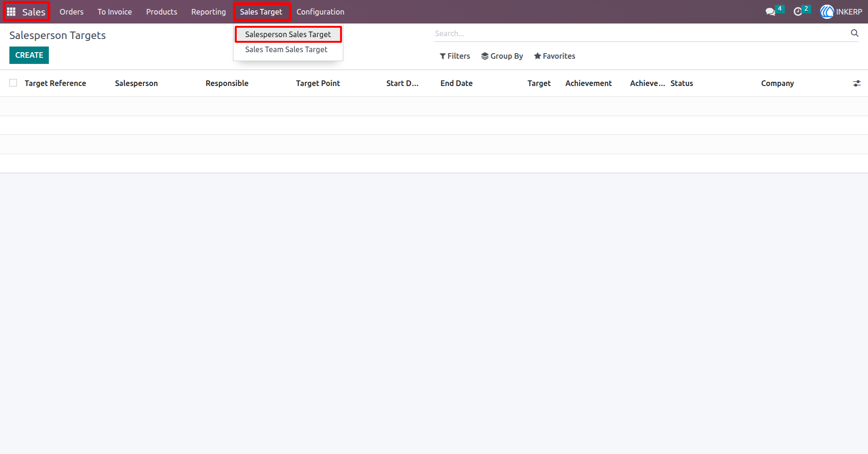Click the INKERP company logo avatar
This screenshot has height=454, width=868.
pyautogui.click(x=827, y=12)
